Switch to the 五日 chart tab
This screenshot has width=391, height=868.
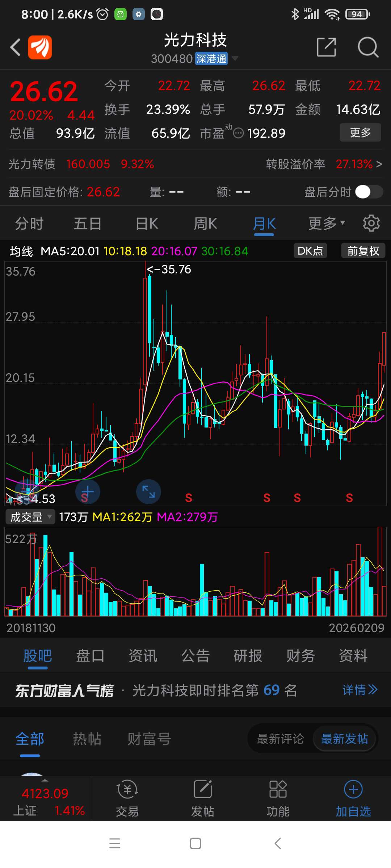point(88,224)
